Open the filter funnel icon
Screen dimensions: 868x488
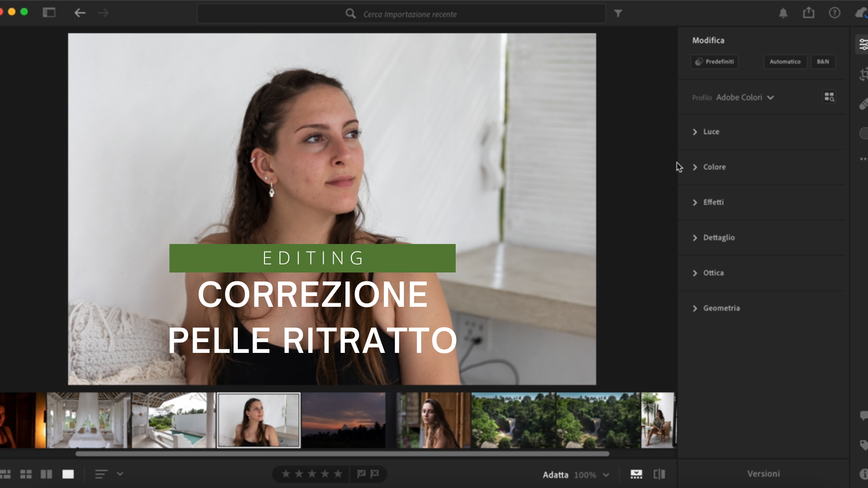(x=618, y=14)
